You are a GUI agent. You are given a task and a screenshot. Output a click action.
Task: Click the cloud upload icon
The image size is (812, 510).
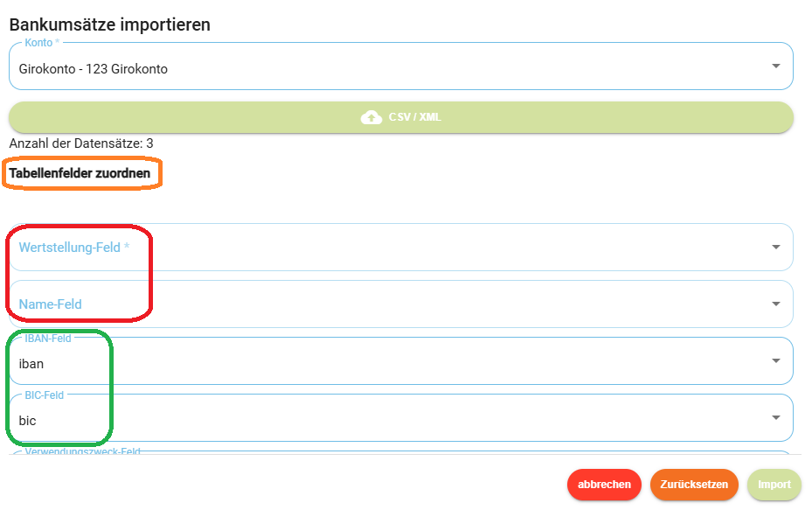click(x=371, y=117)
